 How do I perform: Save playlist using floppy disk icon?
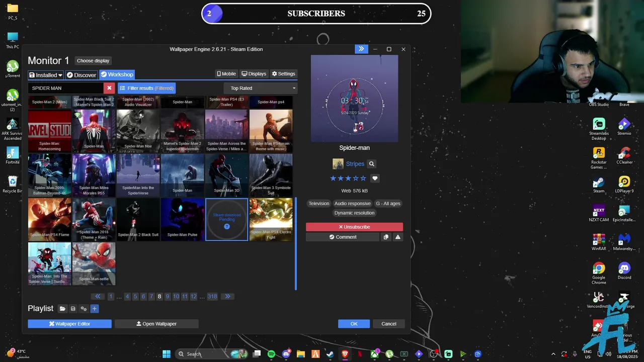(73, 309)
